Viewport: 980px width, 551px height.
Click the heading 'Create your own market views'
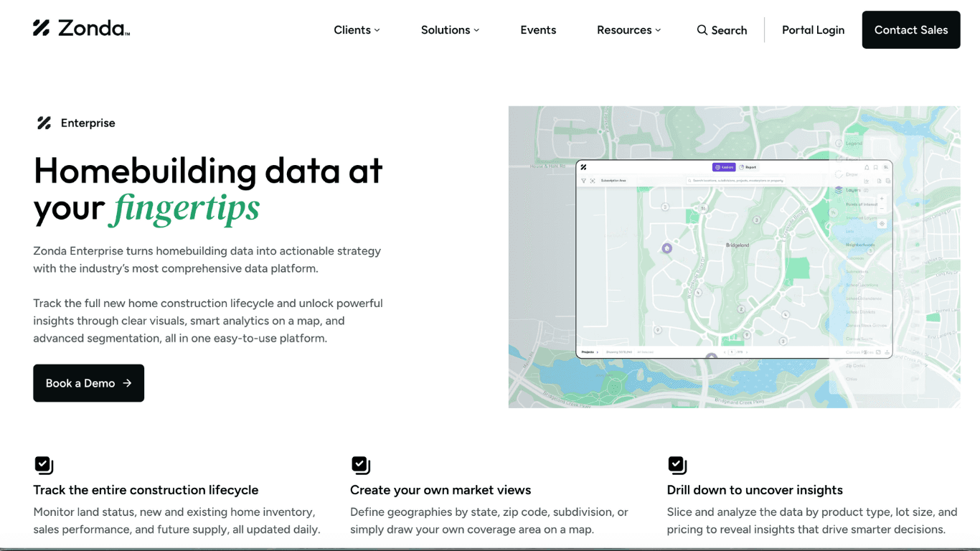440,490
